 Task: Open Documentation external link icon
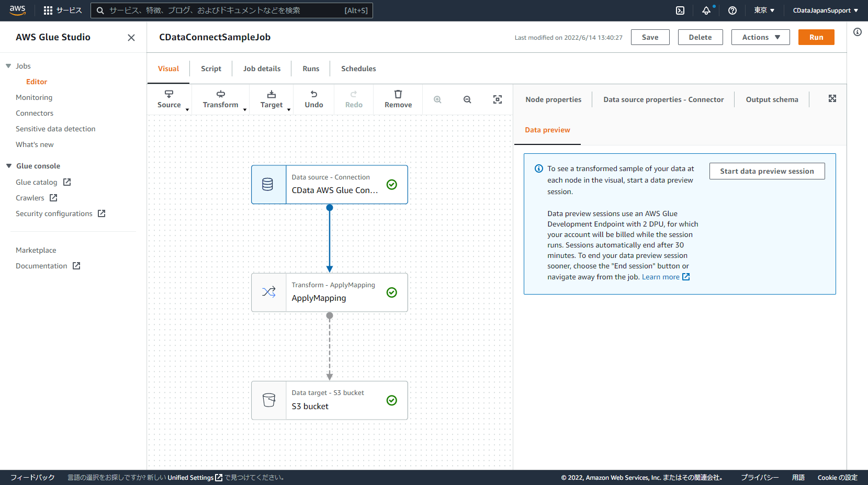point(76,266)
